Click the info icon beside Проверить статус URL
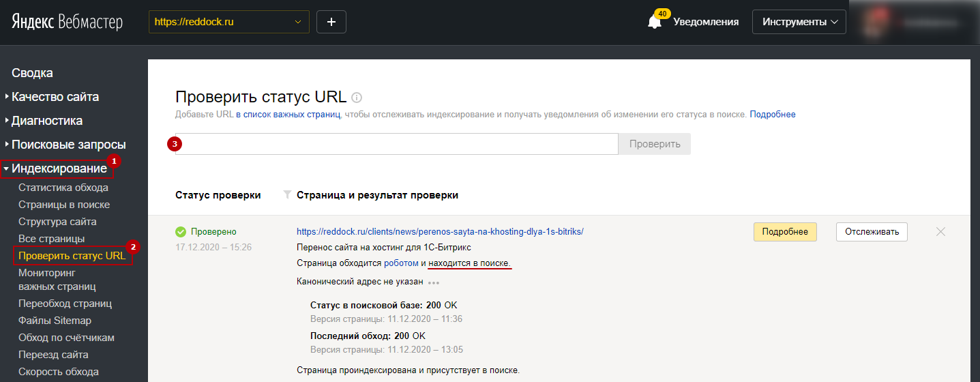The image size is (980, 382). [357, 98]
